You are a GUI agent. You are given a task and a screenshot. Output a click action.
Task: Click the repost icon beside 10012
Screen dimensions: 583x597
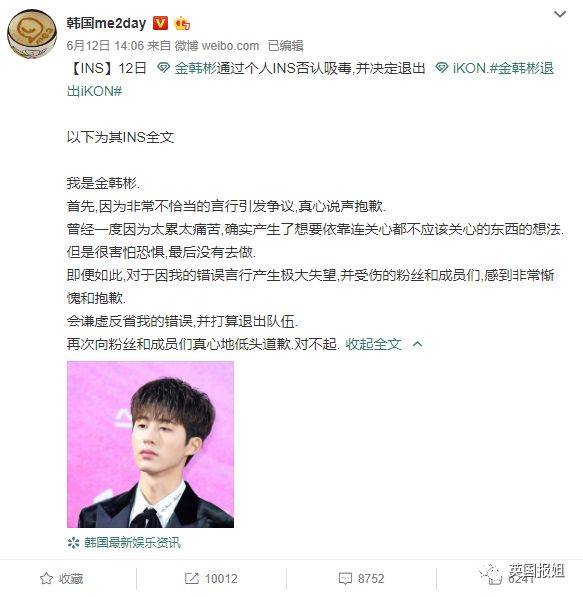(x=192, y=578)
